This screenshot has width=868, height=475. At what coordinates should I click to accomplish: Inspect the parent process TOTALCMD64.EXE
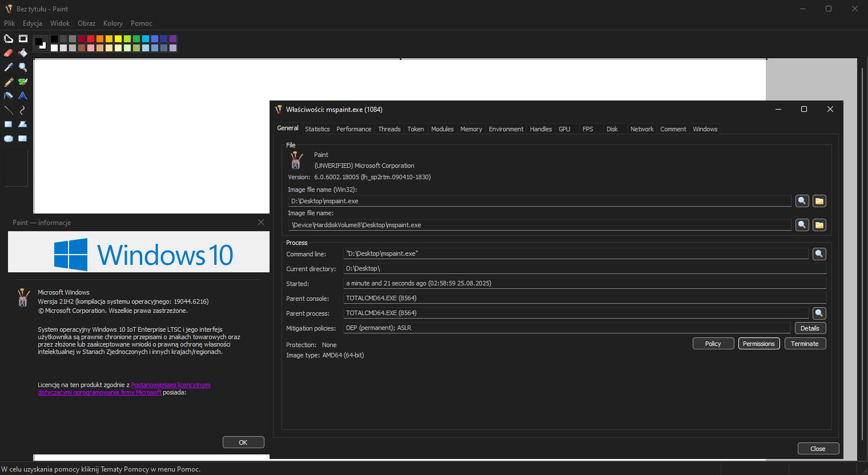[819, 313]
